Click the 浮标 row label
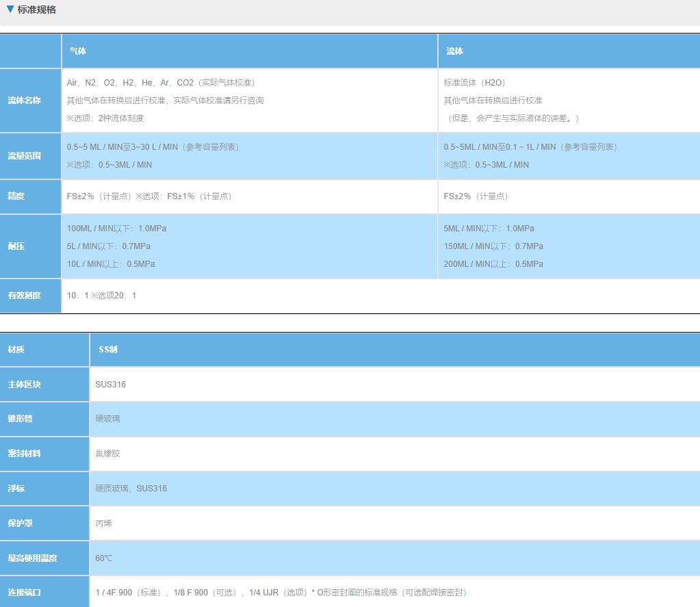Viewport: 700px width, 607px height. point(16,489)
